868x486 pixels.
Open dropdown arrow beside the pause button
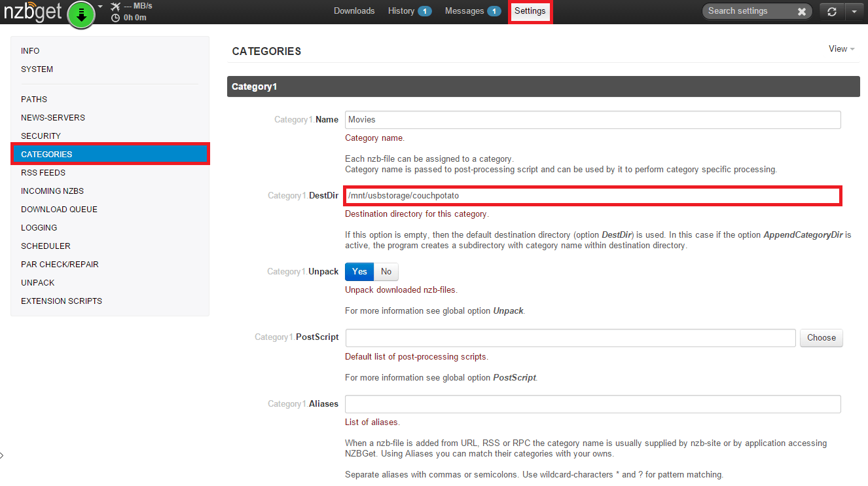tap(100, 7)
